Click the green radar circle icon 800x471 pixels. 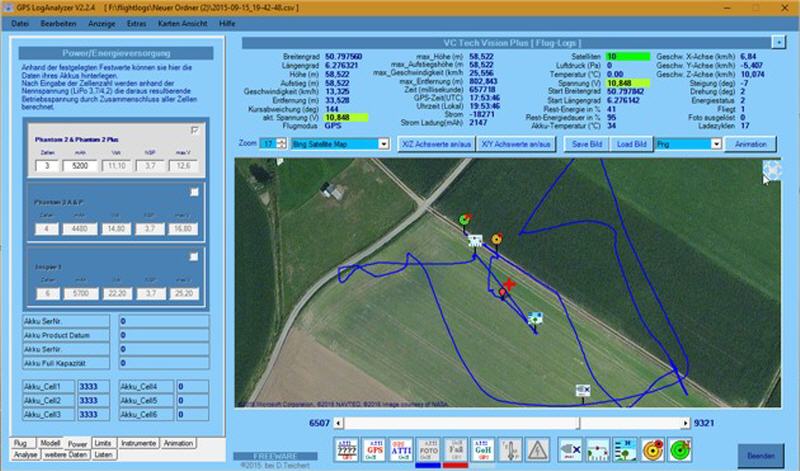pos(680,450)
